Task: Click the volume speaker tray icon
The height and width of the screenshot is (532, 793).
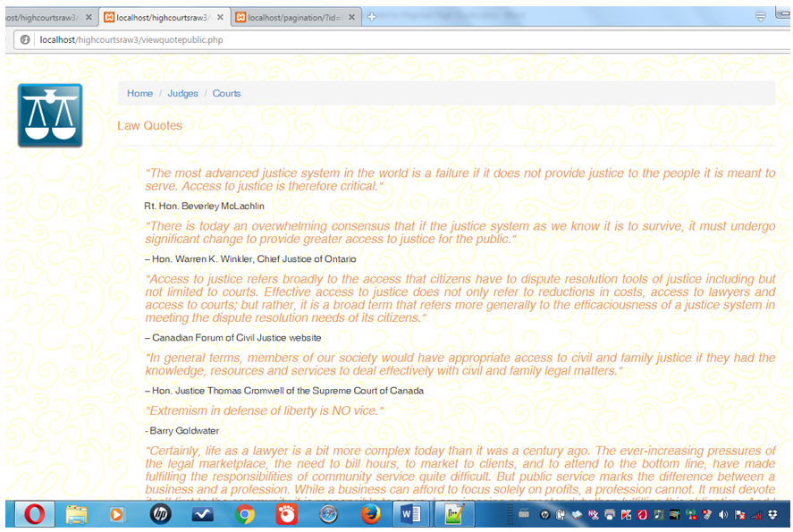Action: [723, 515]
